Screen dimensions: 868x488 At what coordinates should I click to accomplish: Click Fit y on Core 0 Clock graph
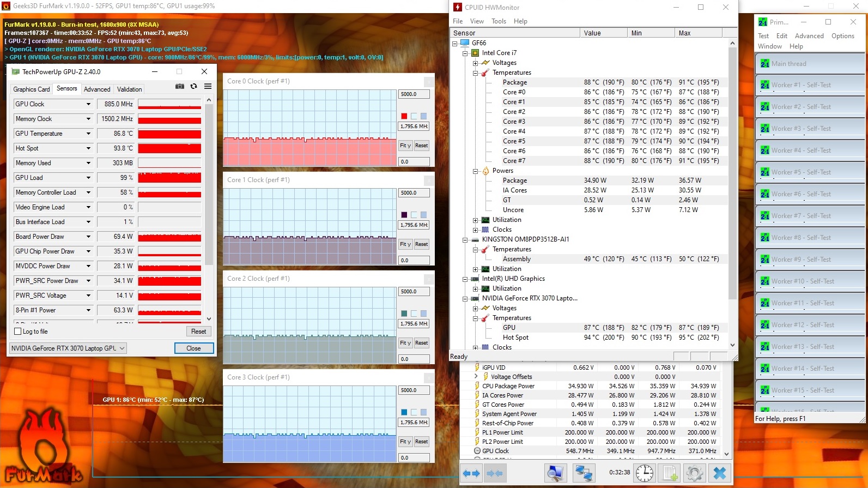tap(405, 146)
